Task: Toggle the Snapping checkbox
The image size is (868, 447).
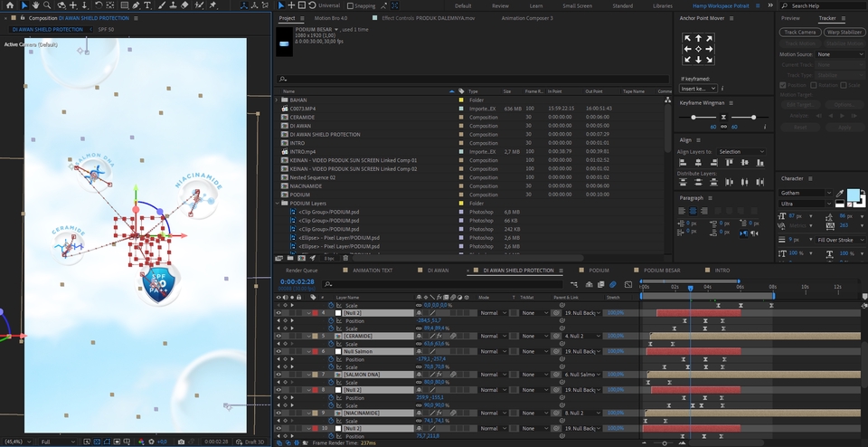Action: point(351,6)
